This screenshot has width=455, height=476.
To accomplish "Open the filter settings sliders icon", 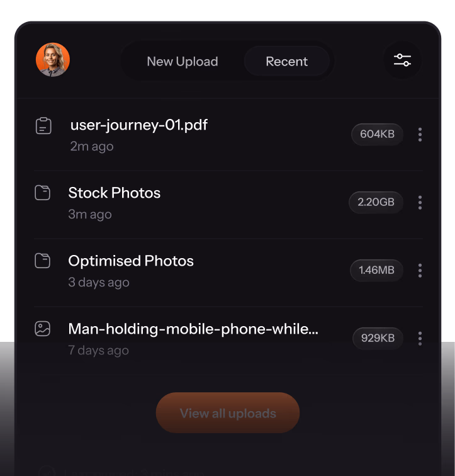I will point(402,60).
